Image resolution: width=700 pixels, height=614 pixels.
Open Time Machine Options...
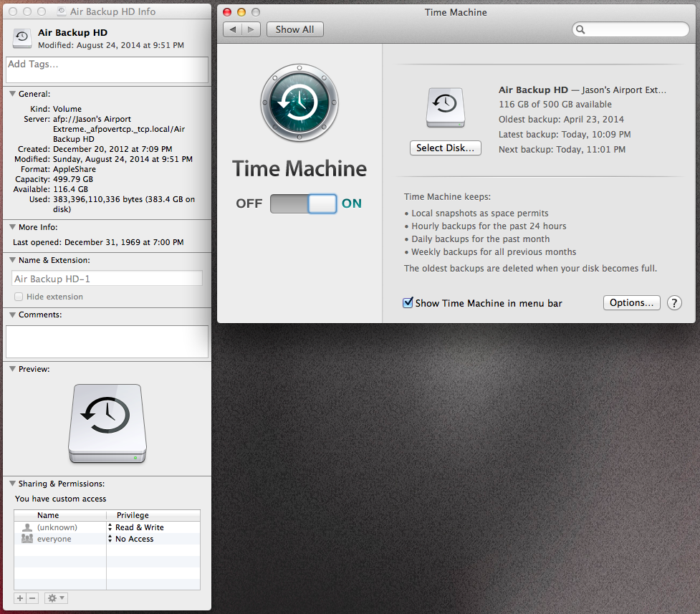[631, 303]
